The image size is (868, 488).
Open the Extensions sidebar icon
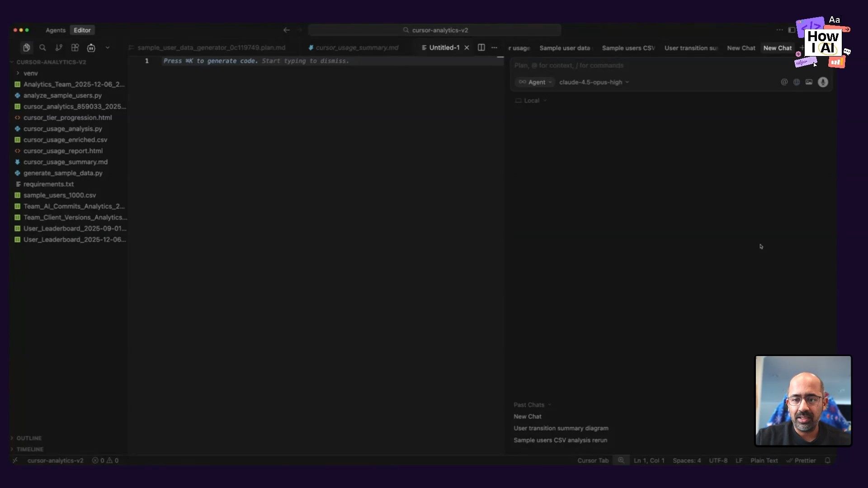[x=75, y=47]
